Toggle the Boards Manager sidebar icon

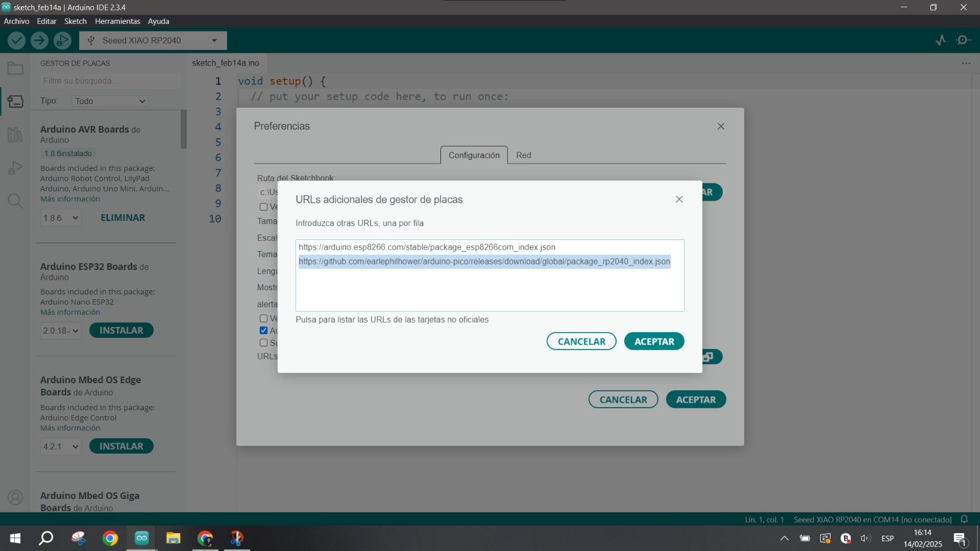pos(15,101)
